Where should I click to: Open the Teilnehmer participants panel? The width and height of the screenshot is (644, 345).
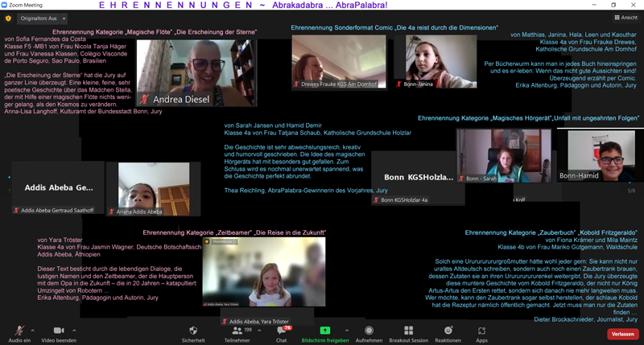coord(237,334)
